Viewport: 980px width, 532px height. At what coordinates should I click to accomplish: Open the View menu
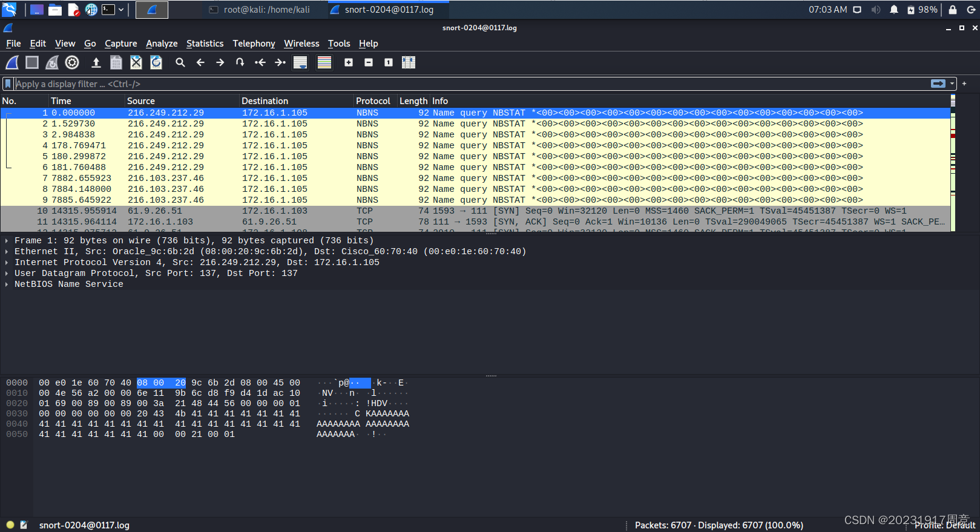(65, 44)
